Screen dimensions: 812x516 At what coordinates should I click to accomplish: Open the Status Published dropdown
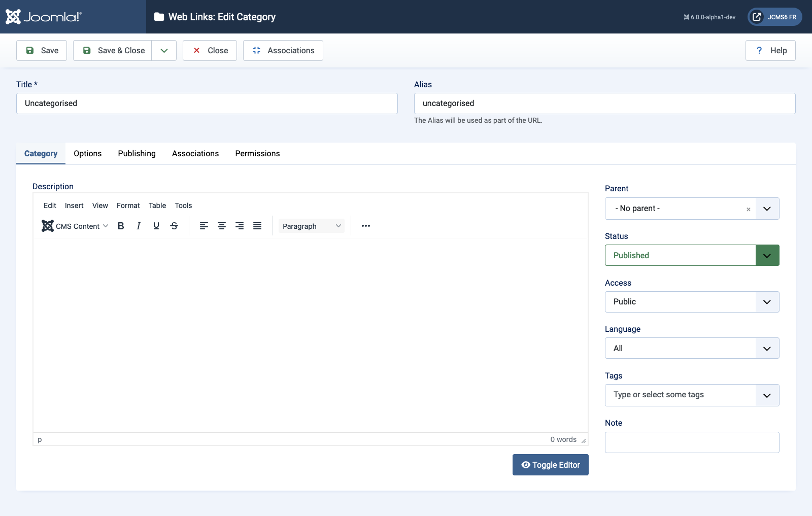point(692,255)
